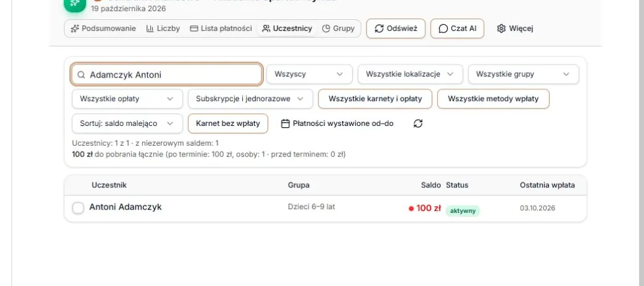Click the Podsumowanie sparkle icon
The image size is (644, 286).
[x=75, y=29]
